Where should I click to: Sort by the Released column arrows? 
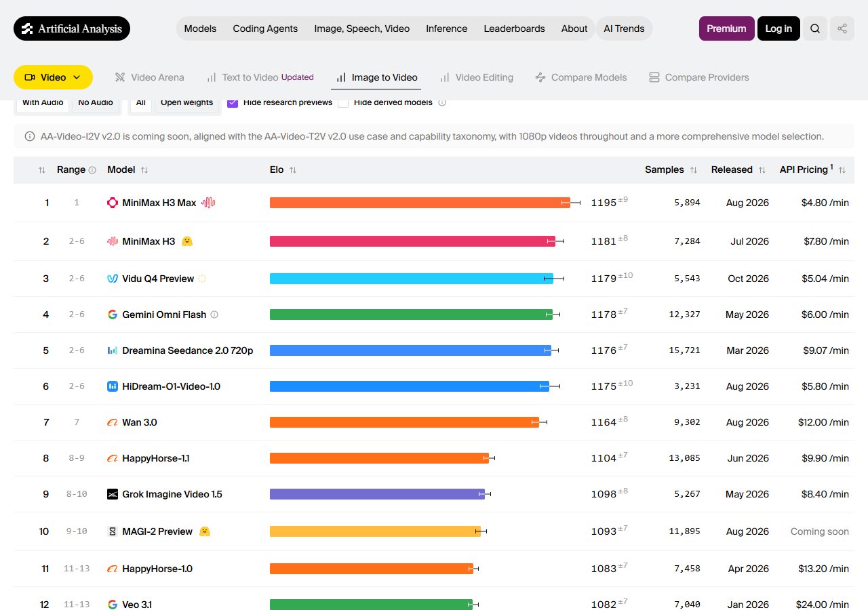(x=762, y=170)
